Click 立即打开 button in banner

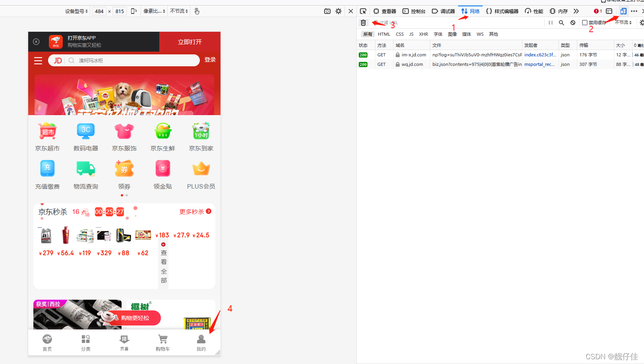coord(190,42)
